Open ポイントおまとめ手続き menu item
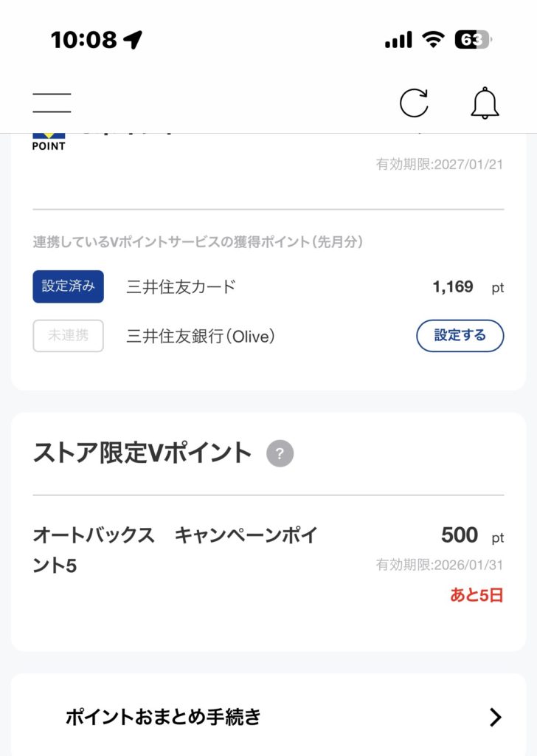Image resolution: width=537 pixels, height=756 pixels. 164,717
